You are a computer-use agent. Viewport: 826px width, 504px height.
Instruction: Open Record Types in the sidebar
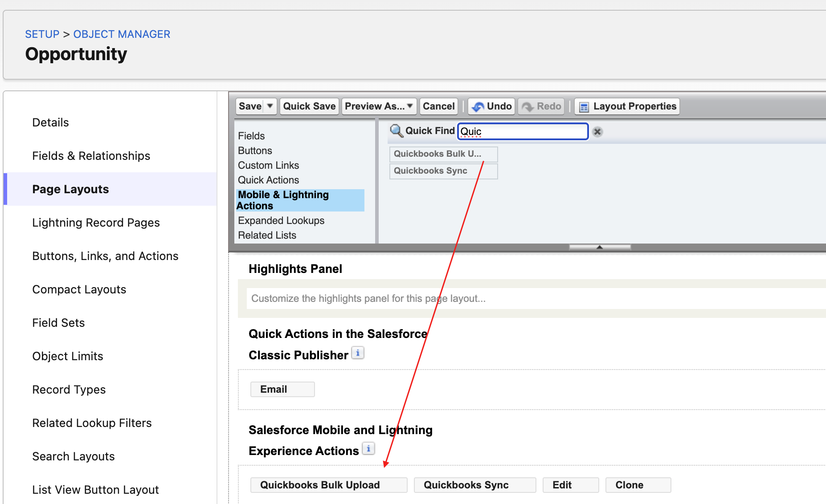pos(69,390)
